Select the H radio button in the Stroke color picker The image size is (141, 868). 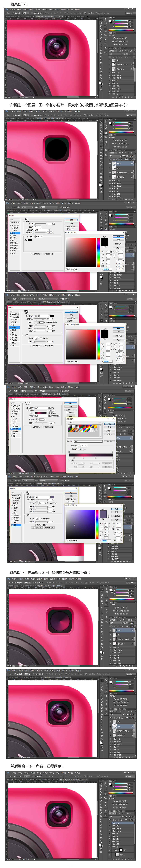coord(102,251)
